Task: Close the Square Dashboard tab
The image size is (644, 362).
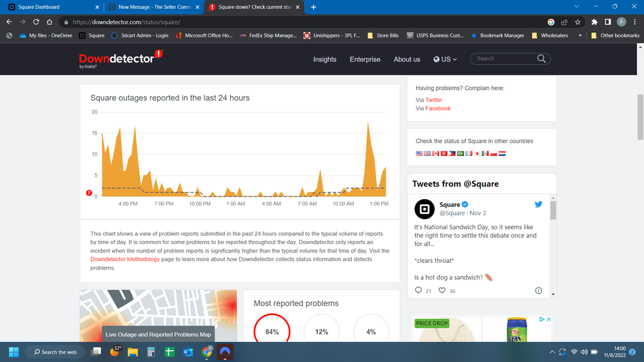Action: click(97, 7)
